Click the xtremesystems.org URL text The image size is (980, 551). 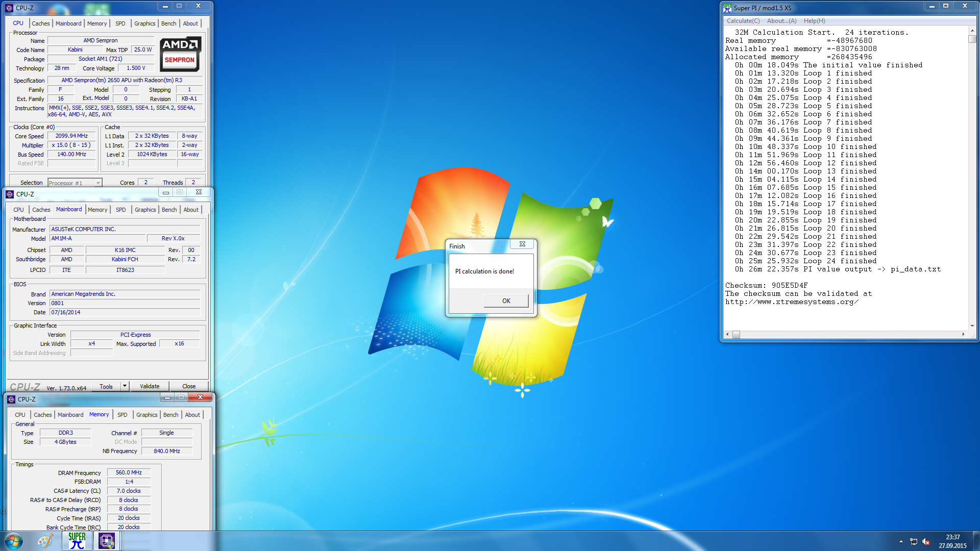point(792,302)
